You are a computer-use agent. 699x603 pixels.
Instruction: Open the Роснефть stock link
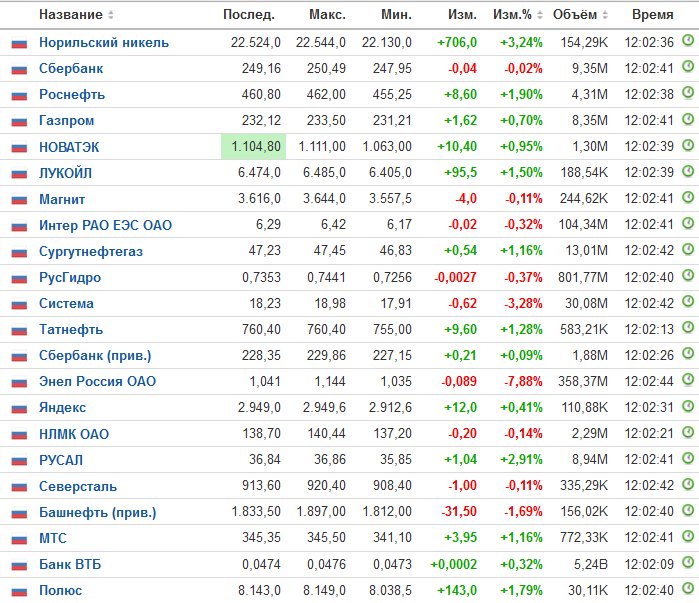72,94
